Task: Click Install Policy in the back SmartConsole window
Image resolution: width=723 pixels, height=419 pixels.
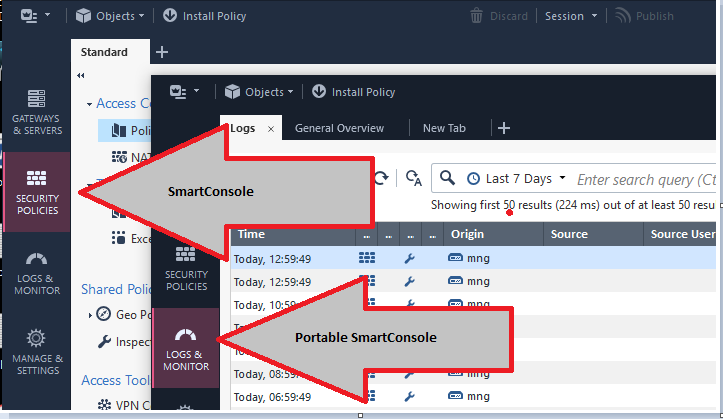Action: pos(205,16)
